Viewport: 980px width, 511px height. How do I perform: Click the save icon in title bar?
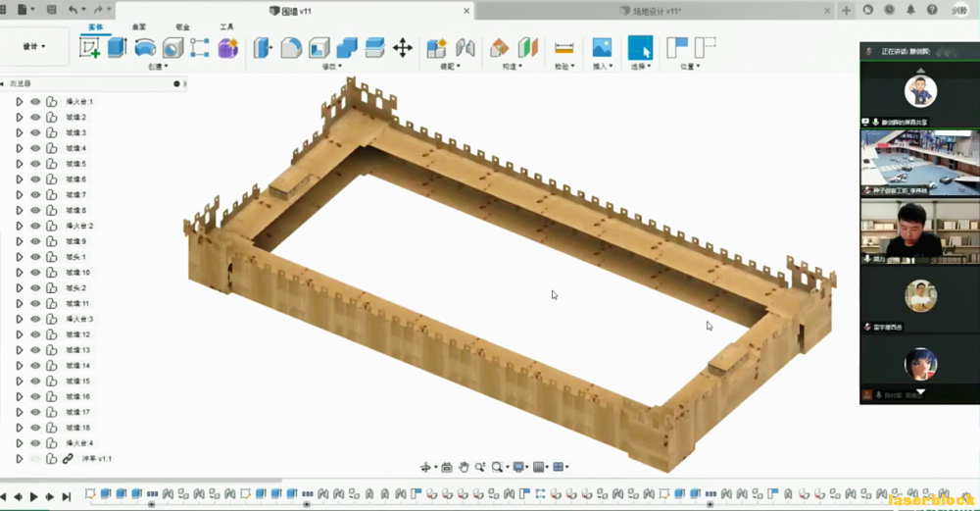coord(51,10)
